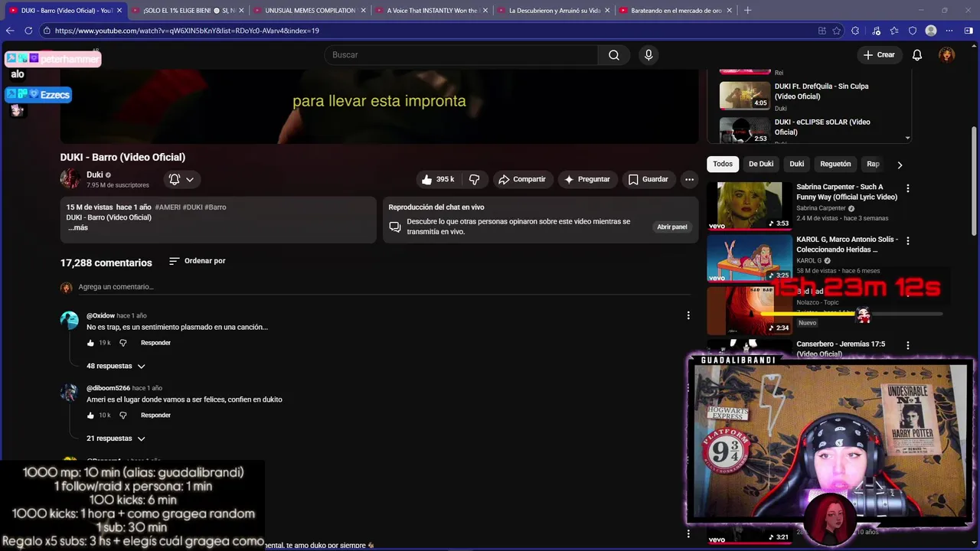Like the comment by @diboom5266
The height and width of the screenshot is (551, 980).
(90, 416)
